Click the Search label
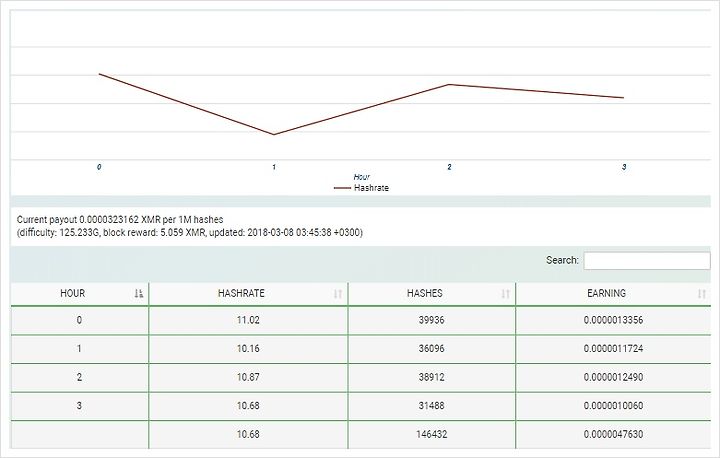The image size is (720, 458). [x=562, y=260]
